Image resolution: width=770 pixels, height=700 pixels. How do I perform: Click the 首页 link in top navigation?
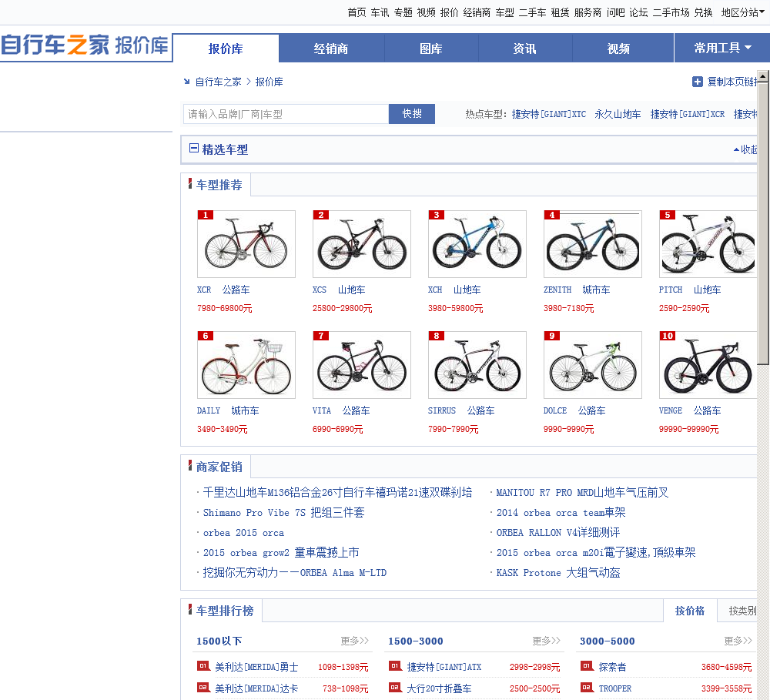coord(357,13)
